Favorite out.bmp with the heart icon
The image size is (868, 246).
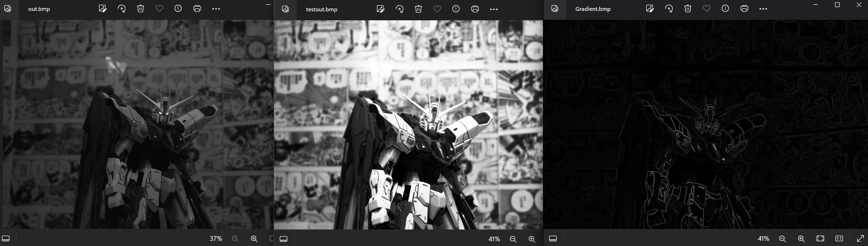pos(159,8)
